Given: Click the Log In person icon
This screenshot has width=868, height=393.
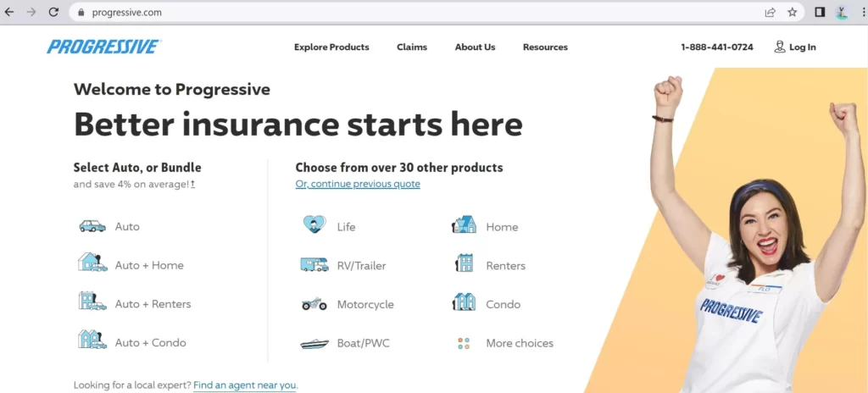Looking at the screenshot, I should point(780,47).
